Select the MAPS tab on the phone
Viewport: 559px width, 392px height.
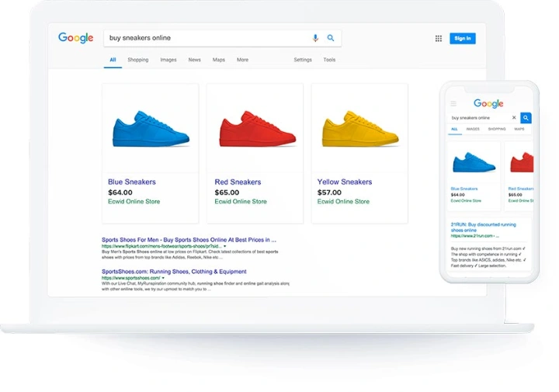click(519, 129)
